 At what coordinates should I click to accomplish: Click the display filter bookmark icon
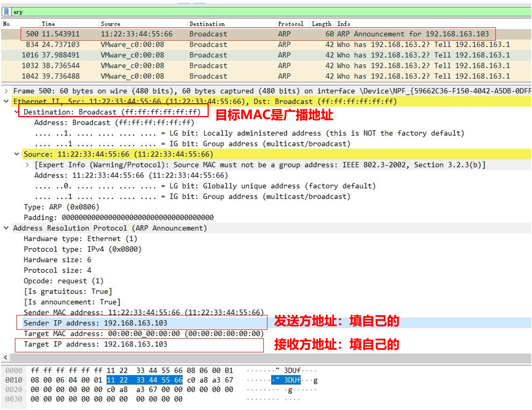(6, 12)
